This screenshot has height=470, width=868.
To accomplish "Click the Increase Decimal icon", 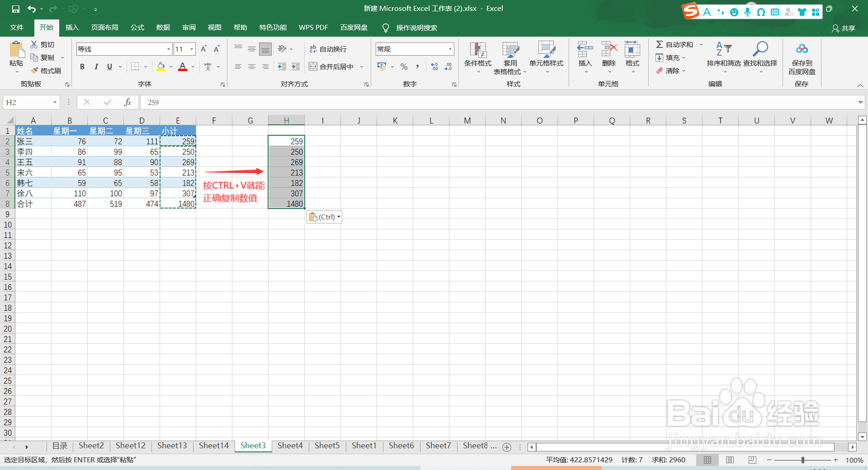I will pos(434,66).
